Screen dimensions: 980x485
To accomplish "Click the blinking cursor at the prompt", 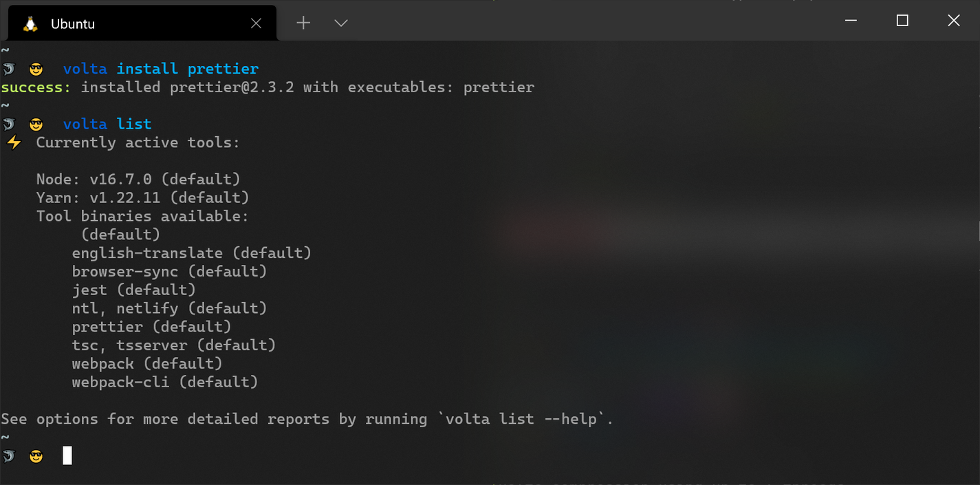I will (67, 455).
